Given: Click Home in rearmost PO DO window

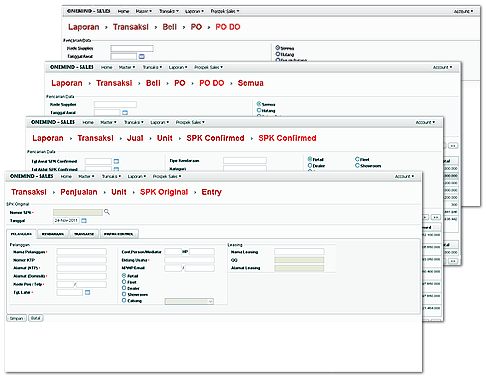Looking at the screenshot, I should tap(123, 11).
